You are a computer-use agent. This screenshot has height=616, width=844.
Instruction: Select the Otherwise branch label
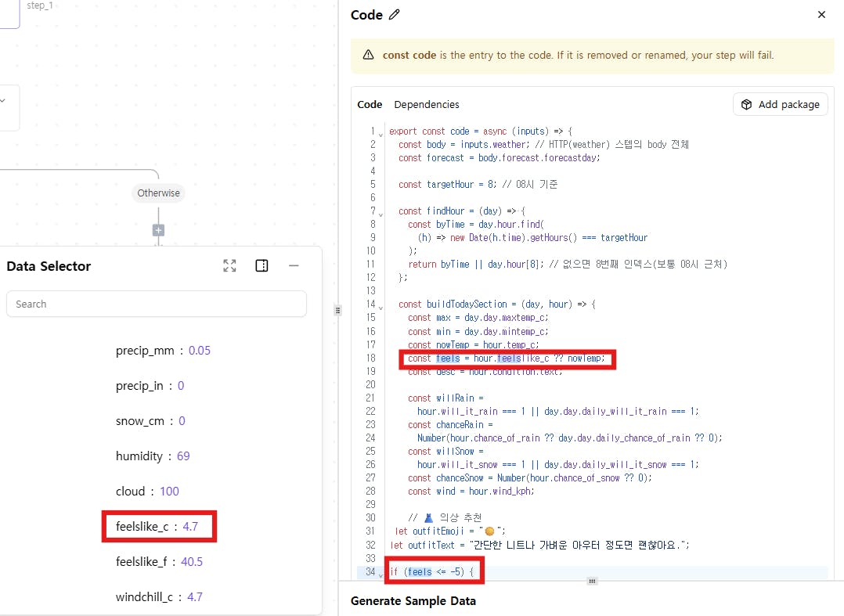tap(158, 193)
